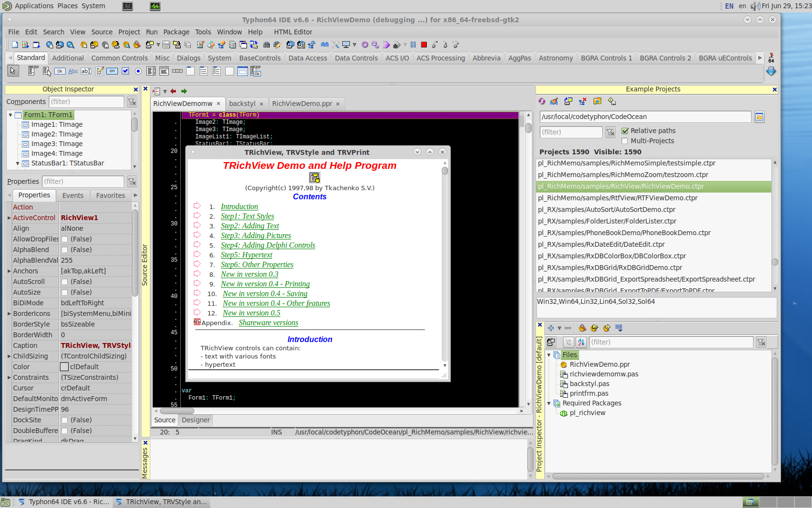Select the TRadioButton component in palette
Screen dimensions: 812x508
138,71
